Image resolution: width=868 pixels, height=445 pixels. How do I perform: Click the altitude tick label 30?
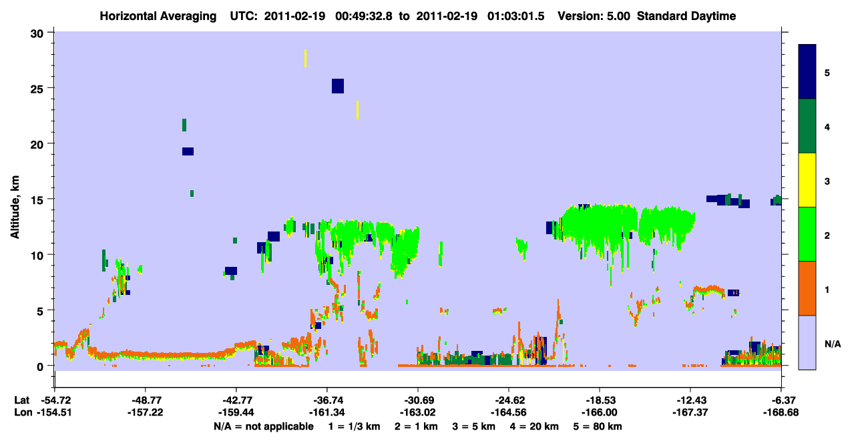(x=38, y=33)
